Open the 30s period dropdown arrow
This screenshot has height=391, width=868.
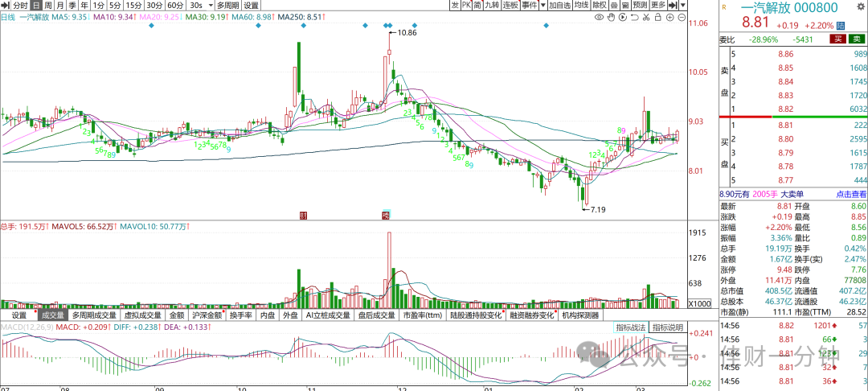click(211, 5)
